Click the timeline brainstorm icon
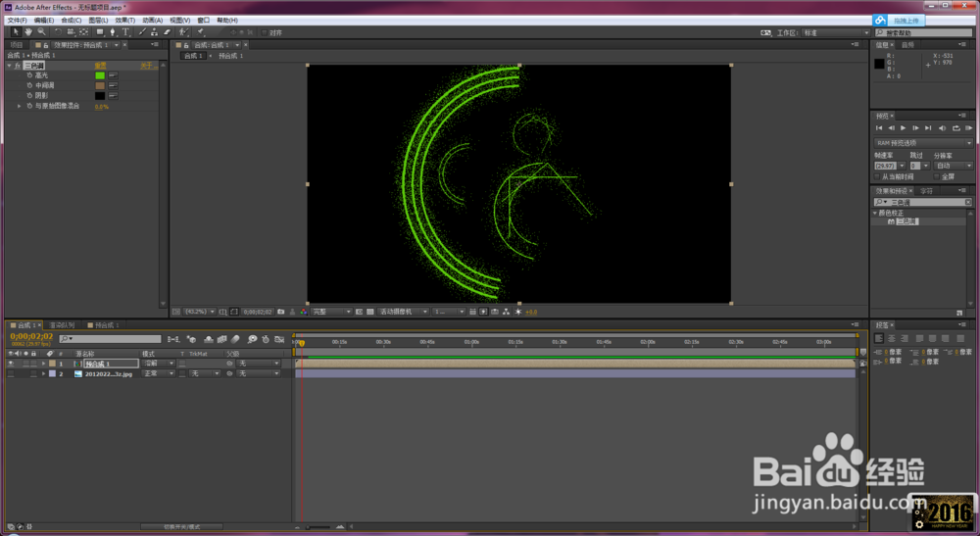The image size is (980, 536). (252, 339)
